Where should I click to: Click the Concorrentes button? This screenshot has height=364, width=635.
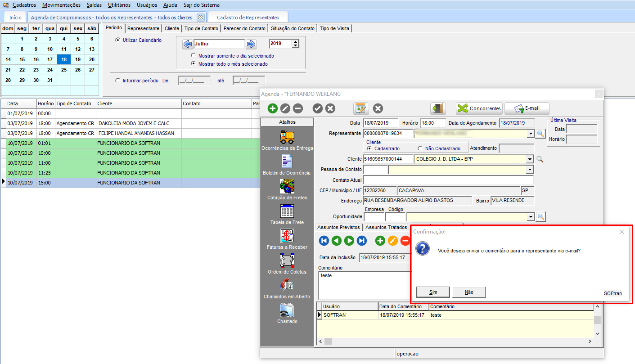click(x=479, y=108)
